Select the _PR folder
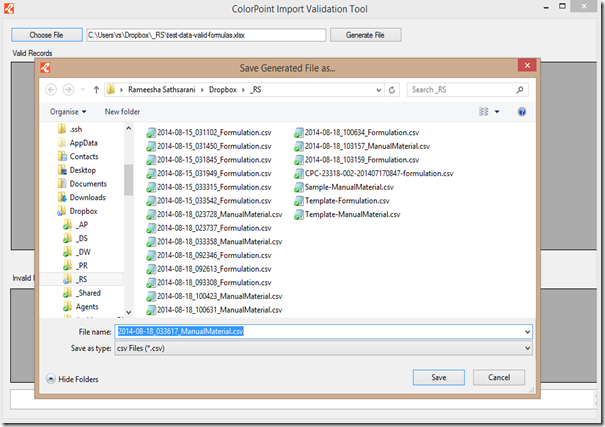 [x=76, y=266]
